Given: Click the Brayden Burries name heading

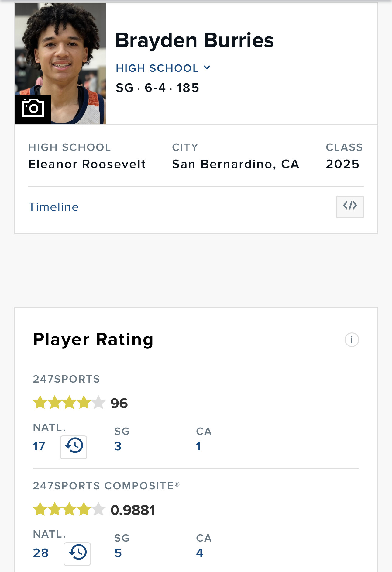Looking at the screenshot, I should [x=194, y=40].
